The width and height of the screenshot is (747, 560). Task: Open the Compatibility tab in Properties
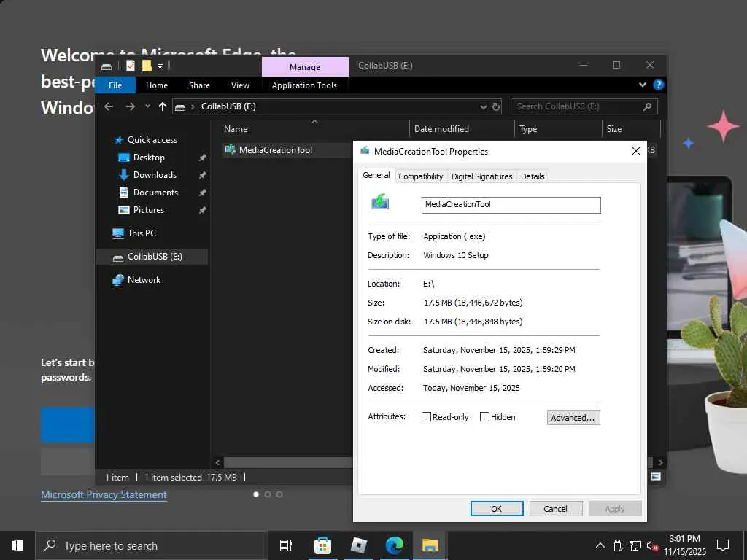point(421,176)
